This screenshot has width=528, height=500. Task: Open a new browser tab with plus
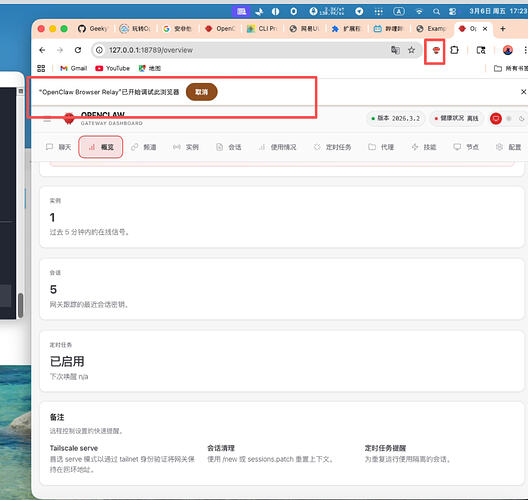pyautogui.click(x=503, y=29)
